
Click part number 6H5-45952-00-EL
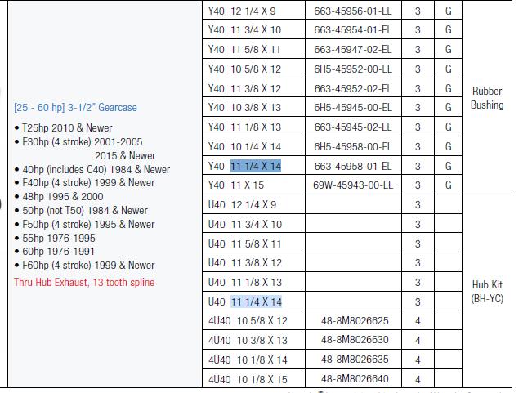tap(352, 69)
